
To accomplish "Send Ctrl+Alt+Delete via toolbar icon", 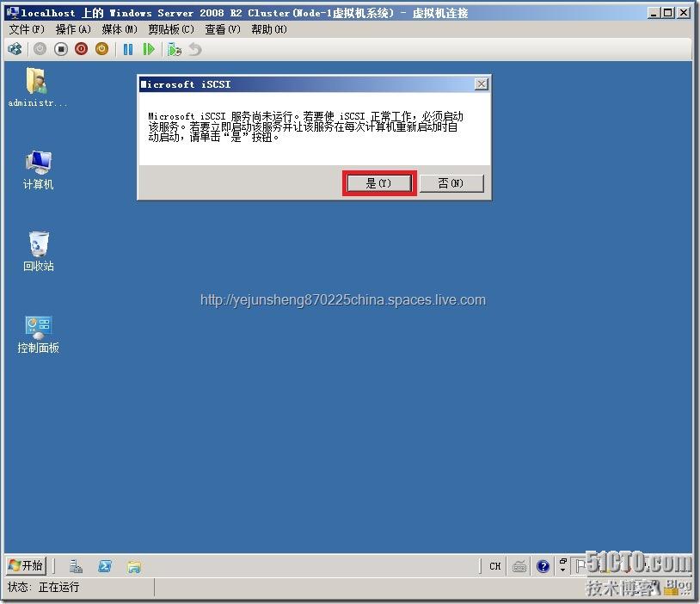I will [15, 49].
